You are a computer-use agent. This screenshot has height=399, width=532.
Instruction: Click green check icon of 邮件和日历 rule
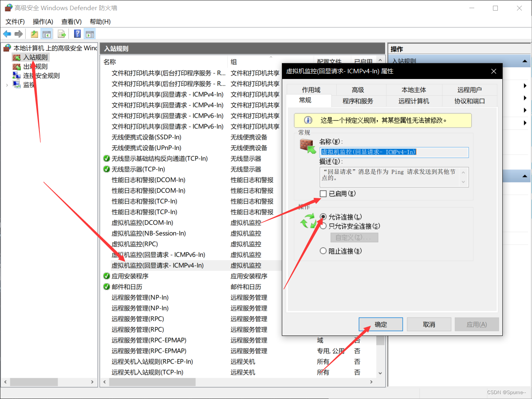pos(107,287)
